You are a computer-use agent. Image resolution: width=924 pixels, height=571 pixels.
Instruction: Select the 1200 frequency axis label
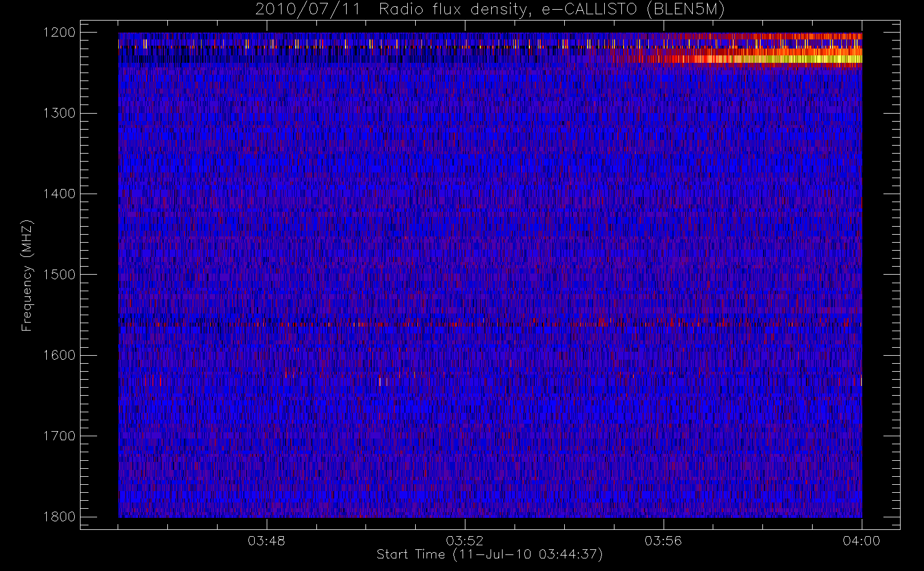pyautogui.click(x=59, y=33)
